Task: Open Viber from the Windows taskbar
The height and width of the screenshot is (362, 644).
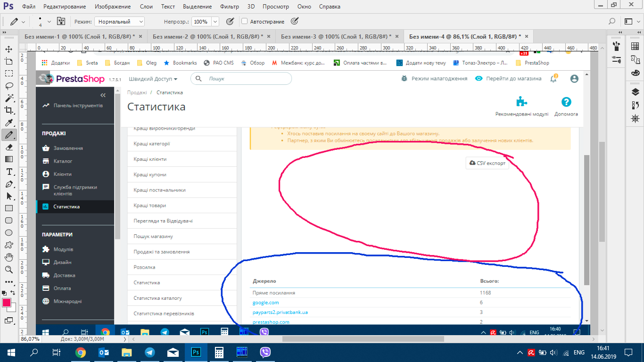Action: pos(265,352)
